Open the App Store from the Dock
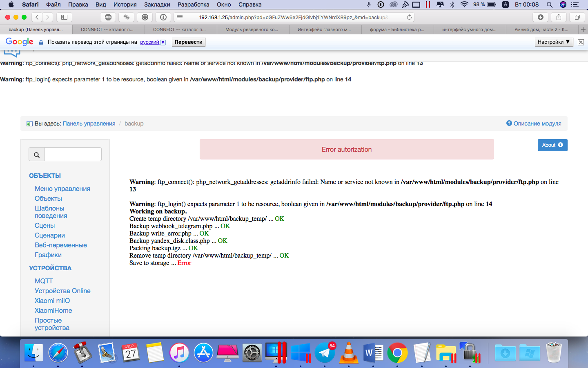Viewport: 588px width, 368px height. click(203, 352)
